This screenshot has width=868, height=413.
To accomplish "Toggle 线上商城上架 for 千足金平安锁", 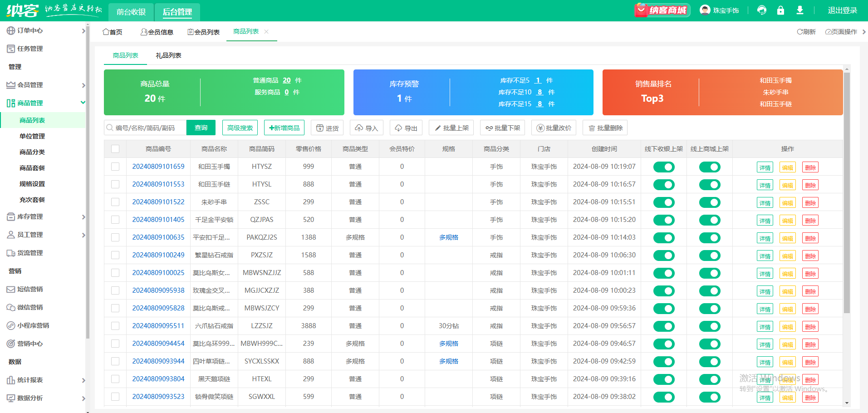I will [710, 220].
